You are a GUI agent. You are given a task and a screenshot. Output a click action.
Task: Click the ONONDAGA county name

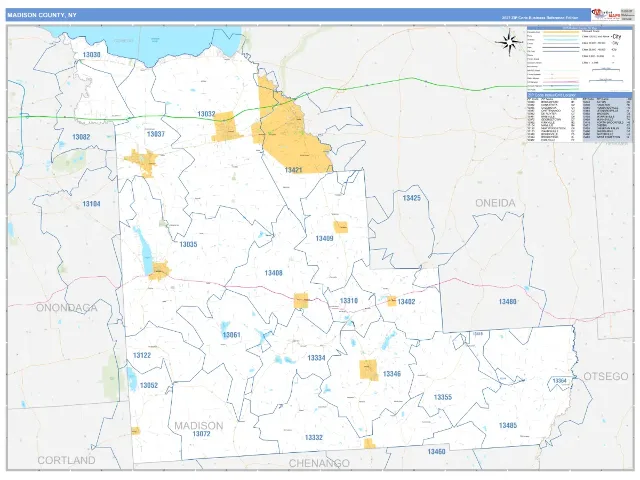point(67,308)
